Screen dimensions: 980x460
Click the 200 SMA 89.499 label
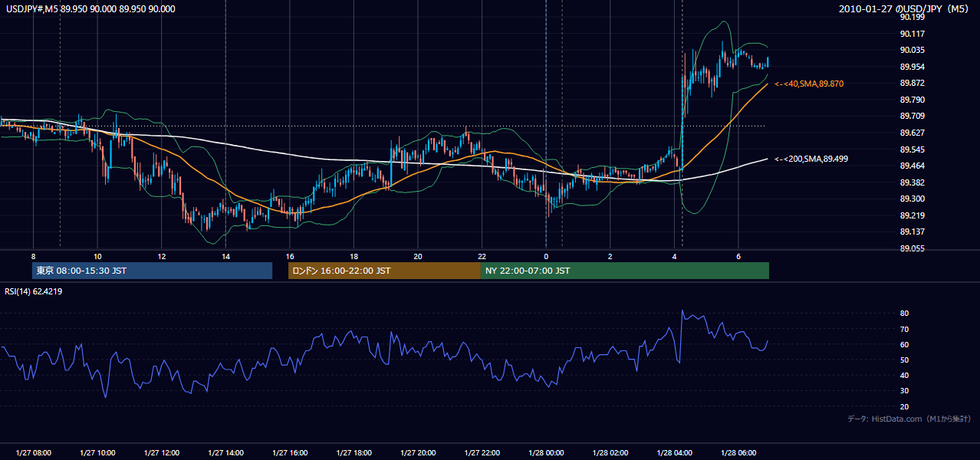coord(811,159)
